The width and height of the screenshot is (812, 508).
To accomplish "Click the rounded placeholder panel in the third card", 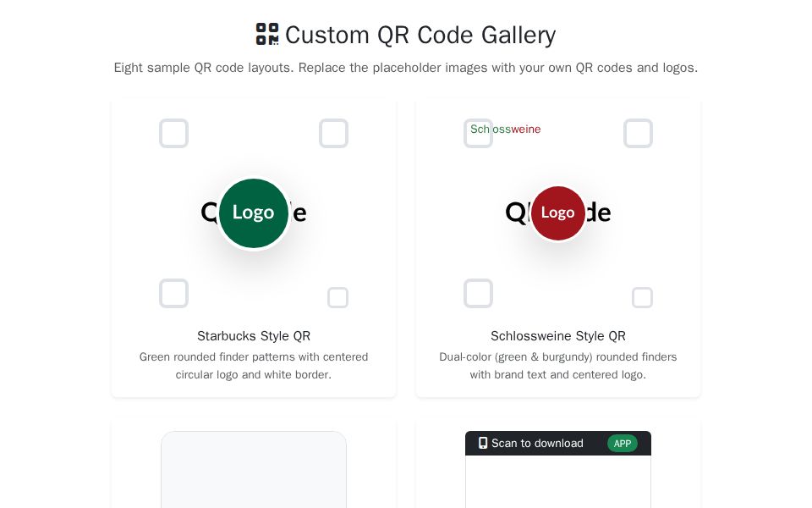I will 254,474.
